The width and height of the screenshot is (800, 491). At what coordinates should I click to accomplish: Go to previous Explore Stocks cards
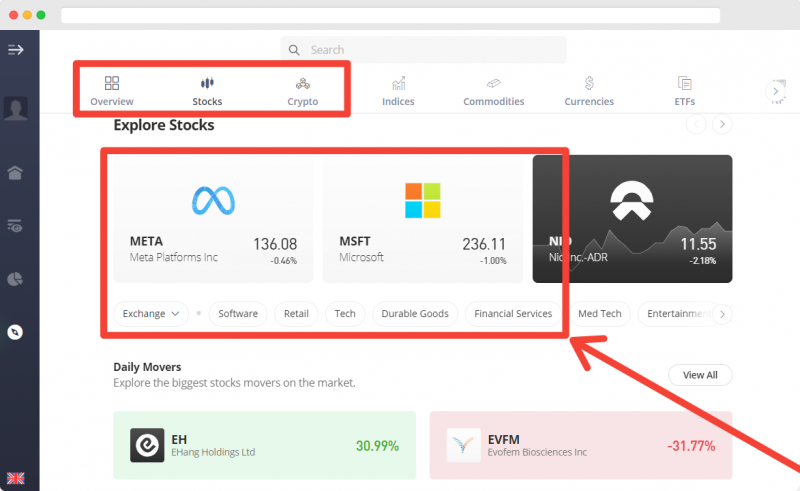[696, 124]
